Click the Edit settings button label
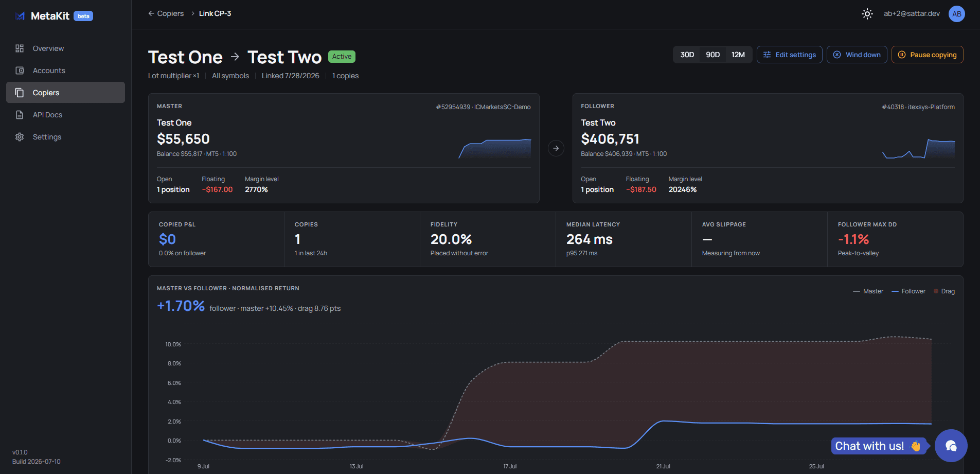Screen dimensions: 980x474 point(796,55)
